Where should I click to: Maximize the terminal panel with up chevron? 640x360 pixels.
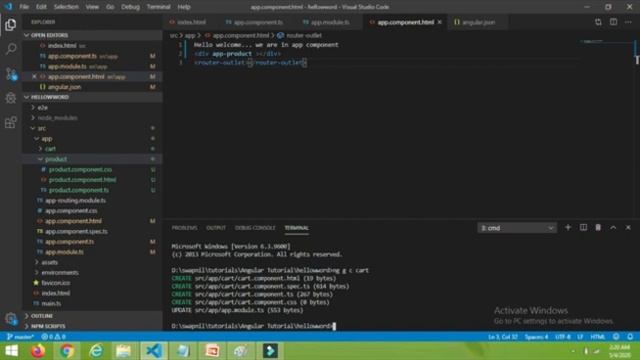(x=613, y=227)
